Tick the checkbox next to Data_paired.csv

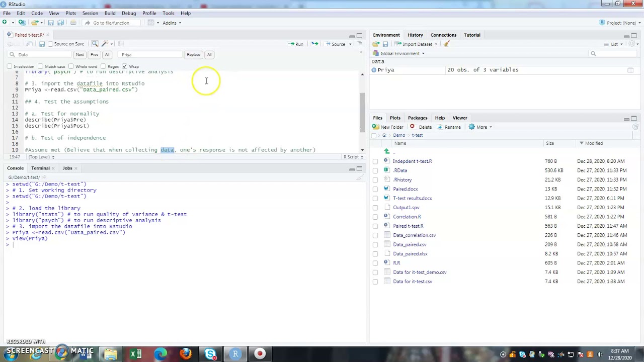click(x=375, y=245)
